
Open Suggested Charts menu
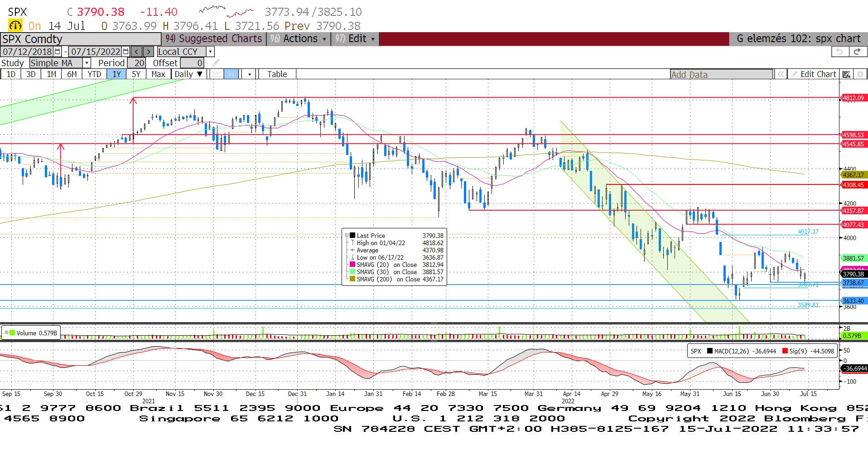pyautogui.click(x=213, y=39)
